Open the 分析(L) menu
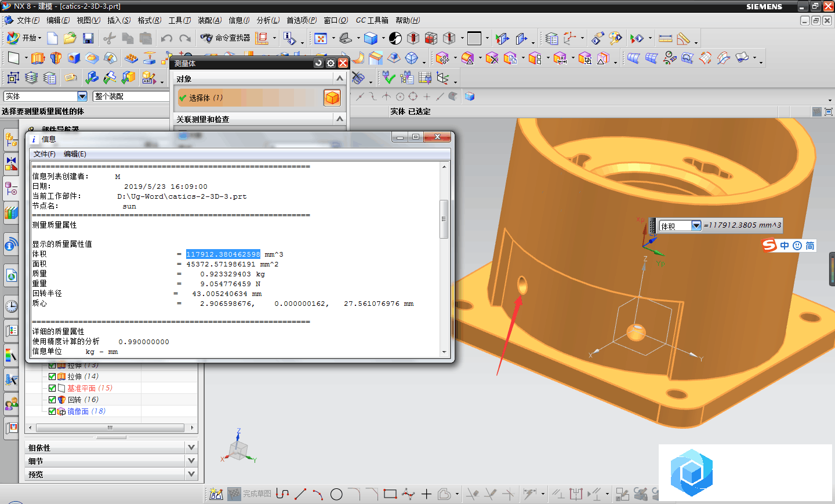 point(268,20)
